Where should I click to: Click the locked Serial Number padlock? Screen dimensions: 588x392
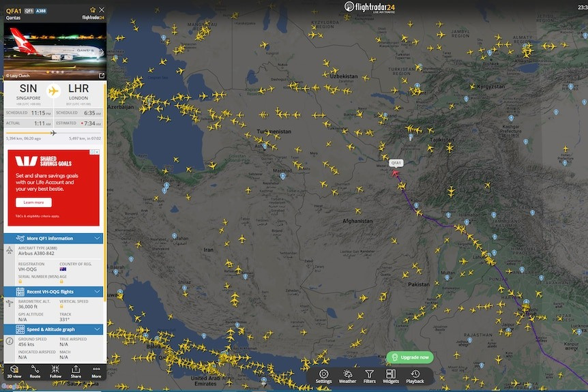[x=20, y=281]
